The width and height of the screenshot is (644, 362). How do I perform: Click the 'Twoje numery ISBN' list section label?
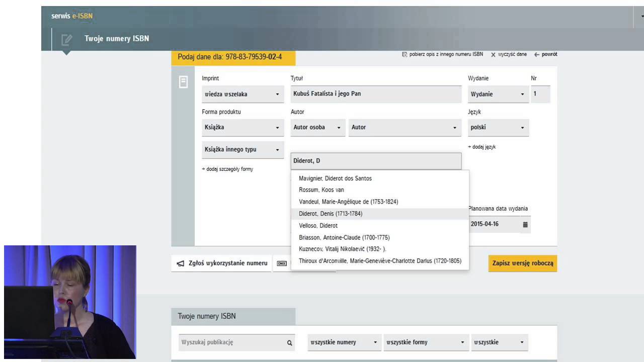point(207,316)
